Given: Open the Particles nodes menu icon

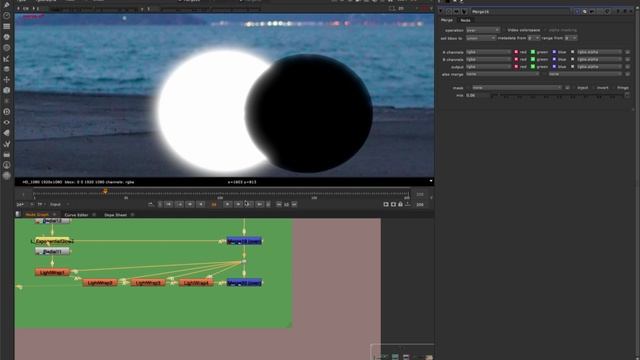Looking at the screenshot, I should [x=7, y=101].
